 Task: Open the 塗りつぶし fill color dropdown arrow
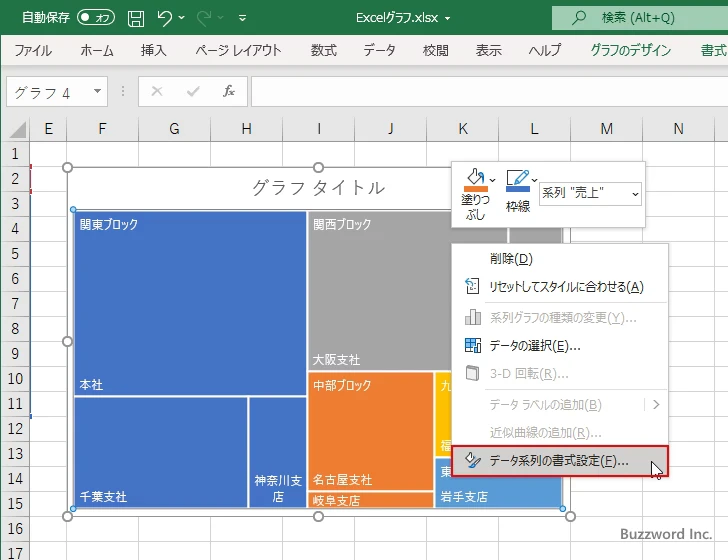point(493,180)
